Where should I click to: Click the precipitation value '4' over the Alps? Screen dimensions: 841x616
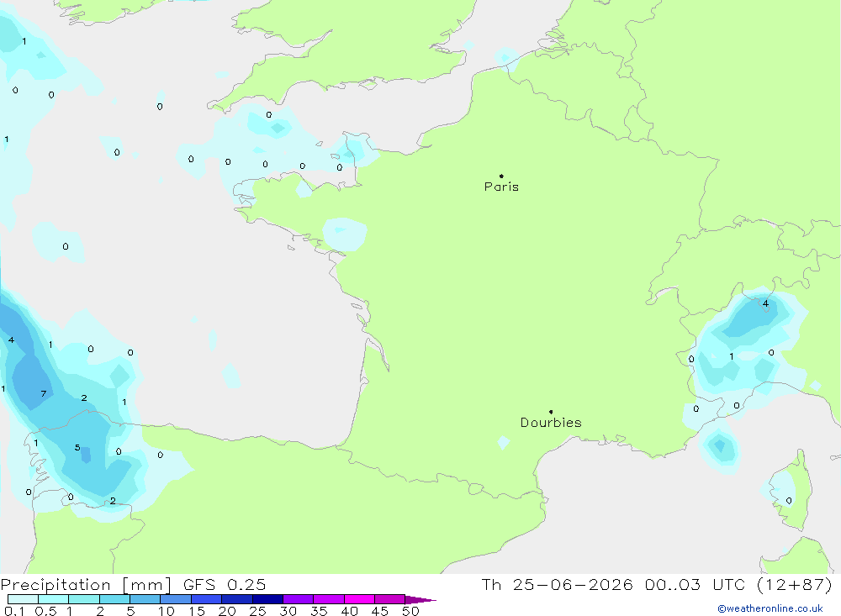click(x=765, y=303)
